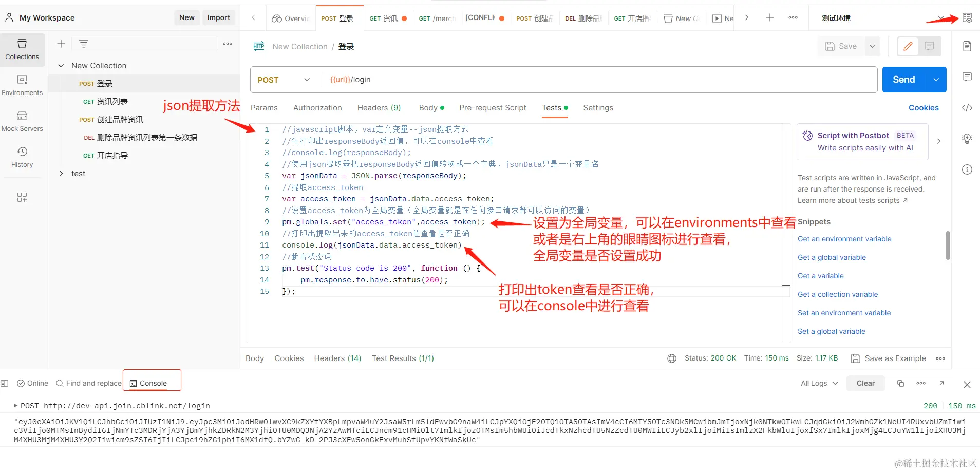Click the Snippets list scrollbar
Viewport: 980px width, 472px height.
click(x=948, y=246)
